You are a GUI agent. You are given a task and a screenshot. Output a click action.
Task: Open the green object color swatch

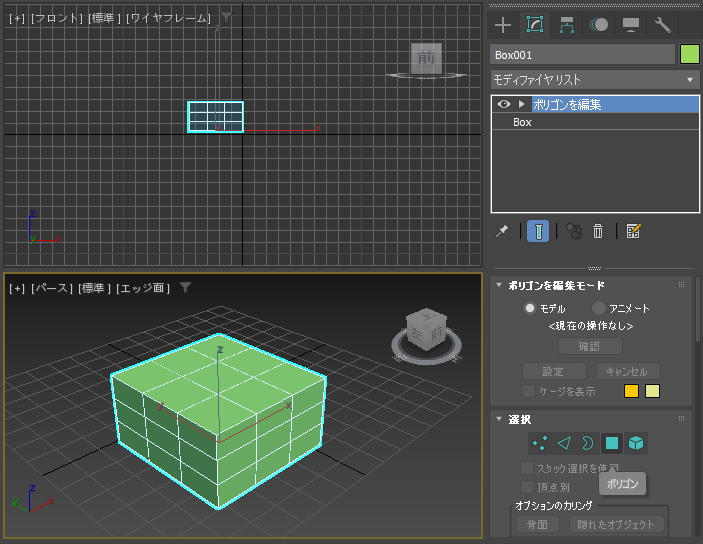690,55
